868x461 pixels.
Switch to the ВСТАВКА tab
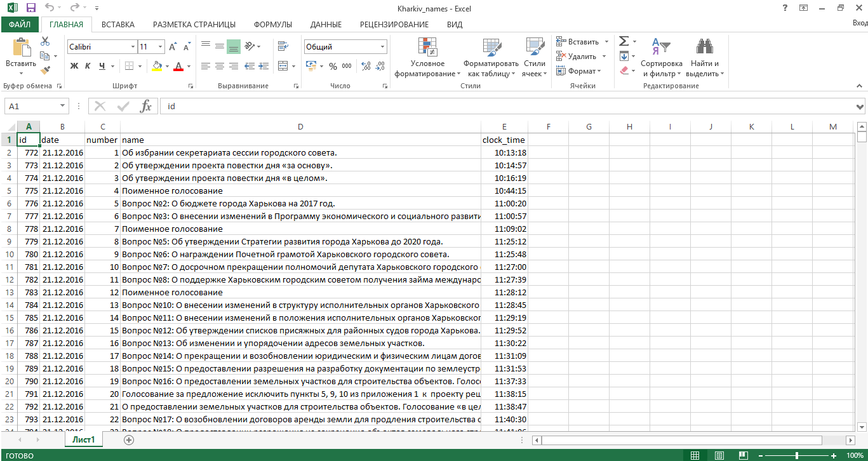click(118, 25)
